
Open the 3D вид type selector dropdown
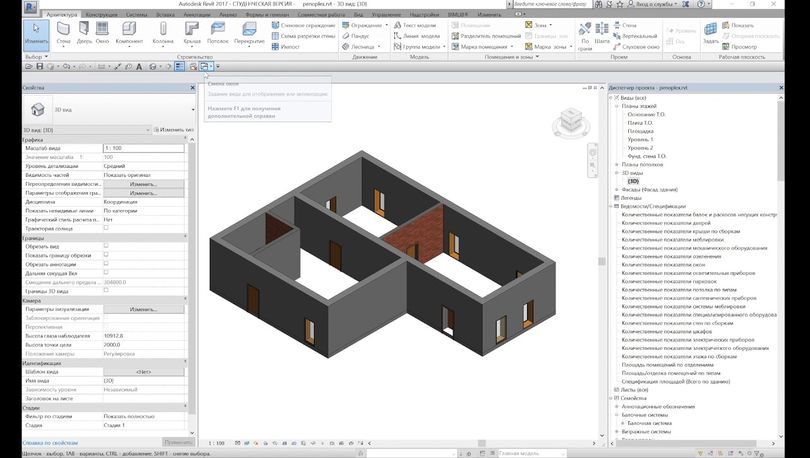pos(100,108)
